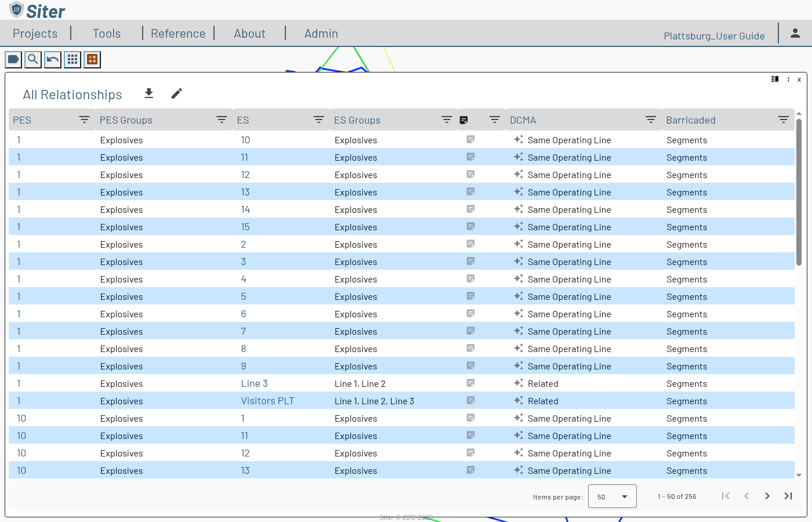Click sparkle icon in Visitors PLT row

click(519, 400)
